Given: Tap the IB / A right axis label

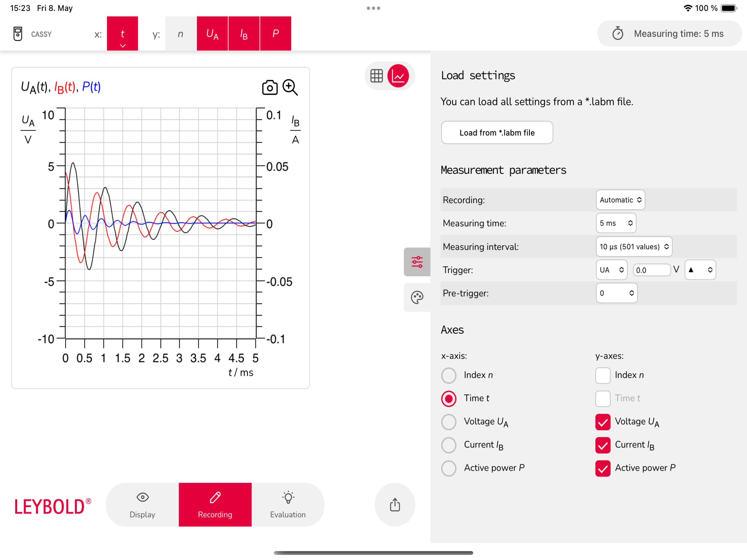Looking at the screenshot, I should click(296, 130).
